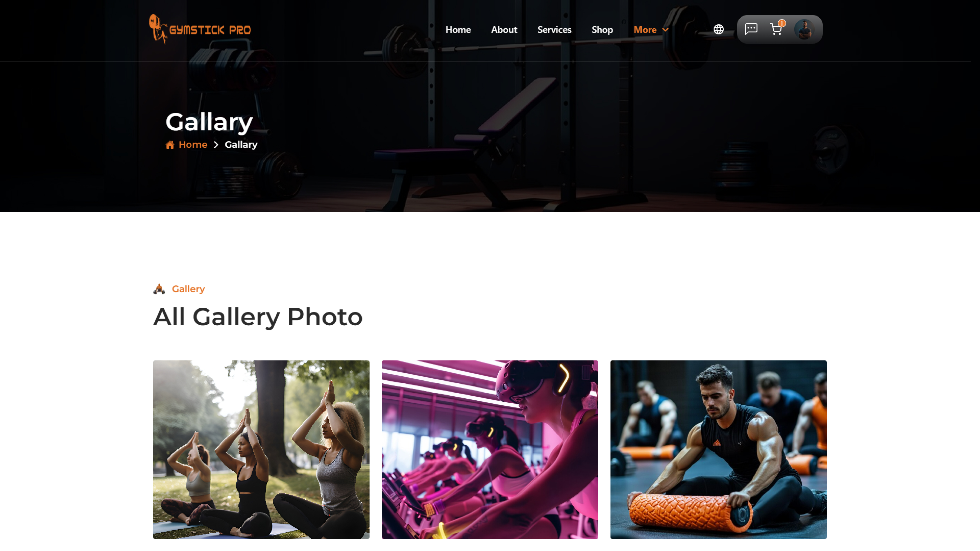Open the user profile avatar
Viewport: 980px width, 551px height.
805,29
